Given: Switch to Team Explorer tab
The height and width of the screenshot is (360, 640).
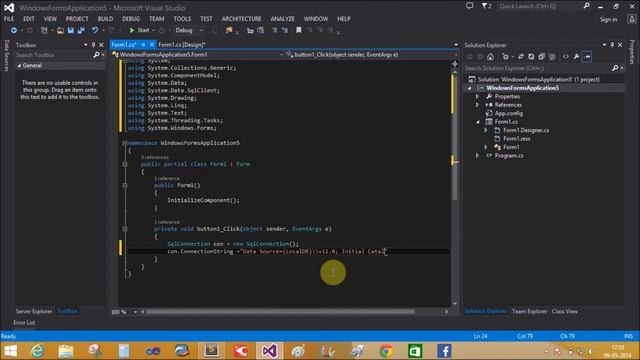Looking at the screenshot, I should click(529, 311).
